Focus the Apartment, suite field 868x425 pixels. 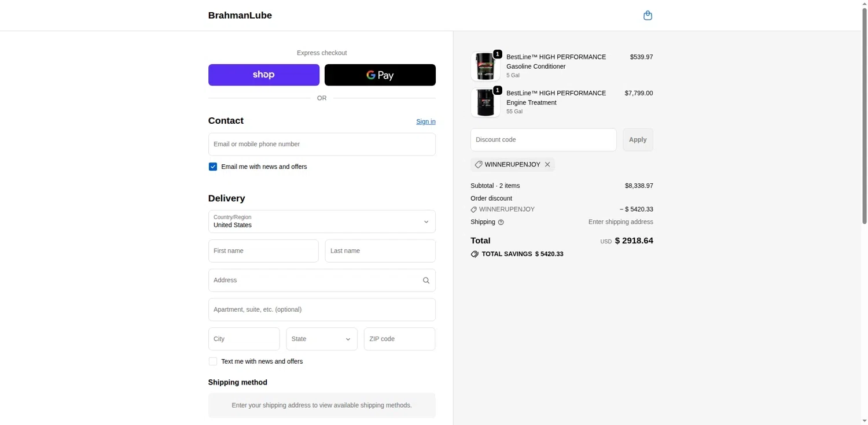tap(322, 310)
